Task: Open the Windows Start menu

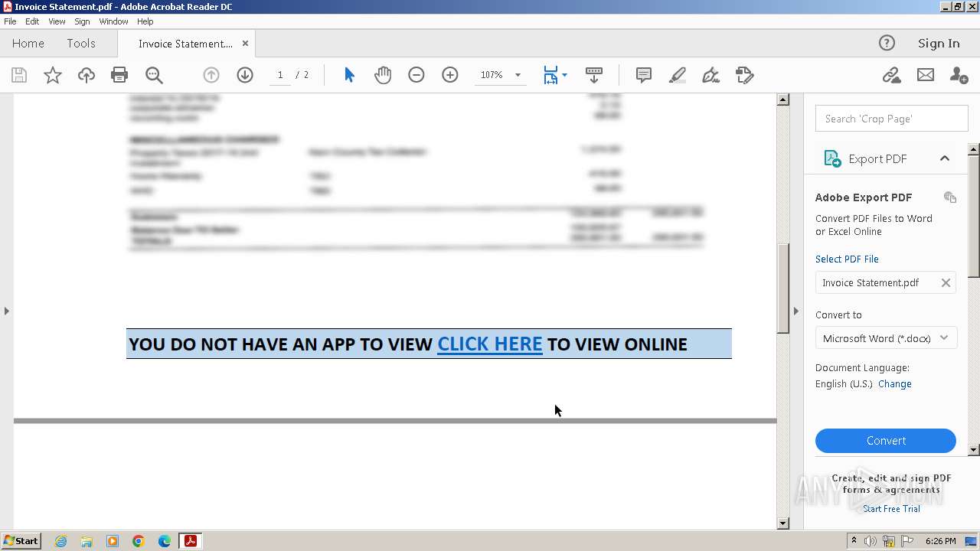Action: (21, 540)
